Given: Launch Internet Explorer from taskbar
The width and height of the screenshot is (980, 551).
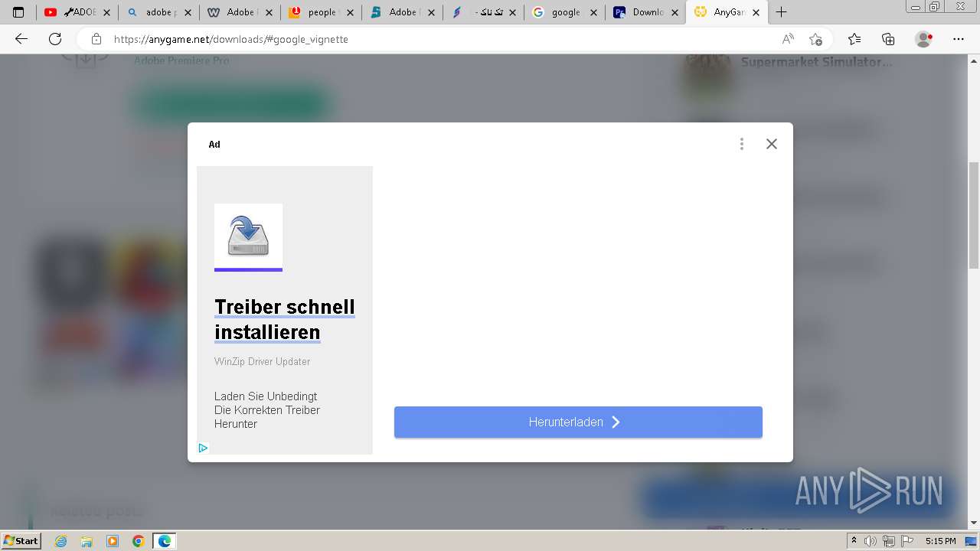Looking at the screenshot, I should pyautogui.click(x=61, y=541).
